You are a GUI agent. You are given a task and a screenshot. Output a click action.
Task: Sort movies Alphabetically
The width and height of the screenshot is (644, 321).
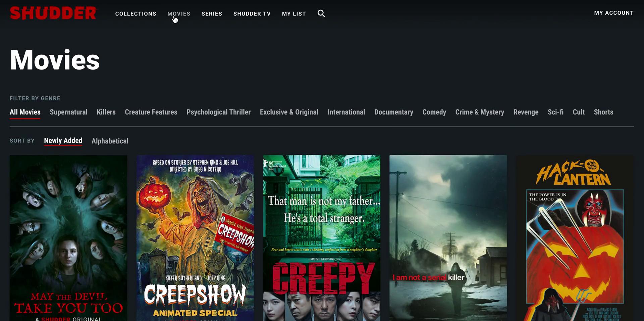(110, 141)
